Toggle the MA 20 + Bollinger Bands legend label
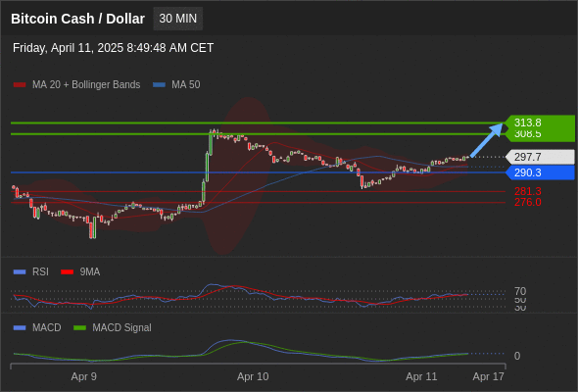The height and width of the screenshot is (392, 578). tap(86, 85)
